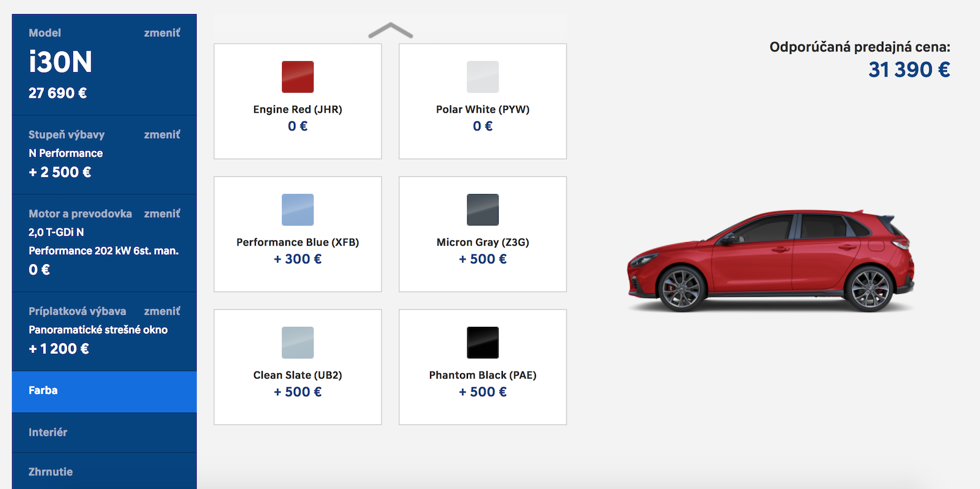Click the Micron Gray (Z3G) label

tap(483, 242)
